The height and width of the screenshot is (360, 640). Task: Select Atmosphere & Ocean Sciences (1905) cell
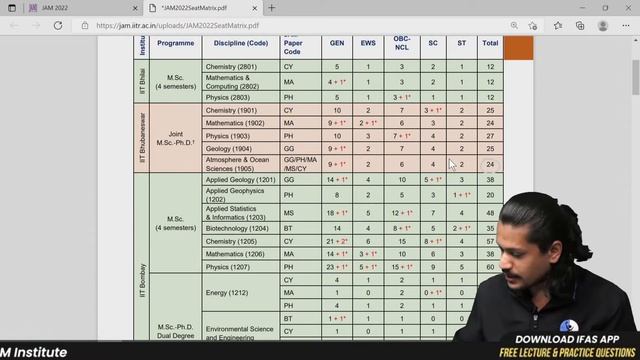pos(241,164)
